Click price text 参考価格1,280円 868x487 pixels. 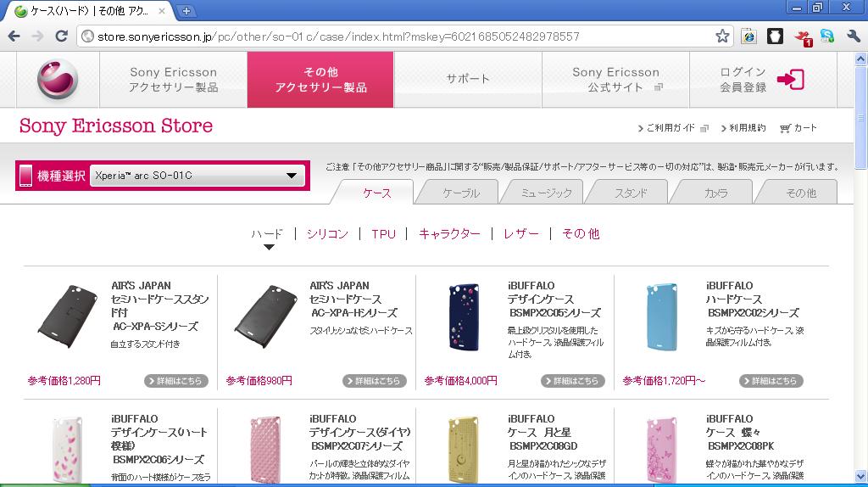64,381
